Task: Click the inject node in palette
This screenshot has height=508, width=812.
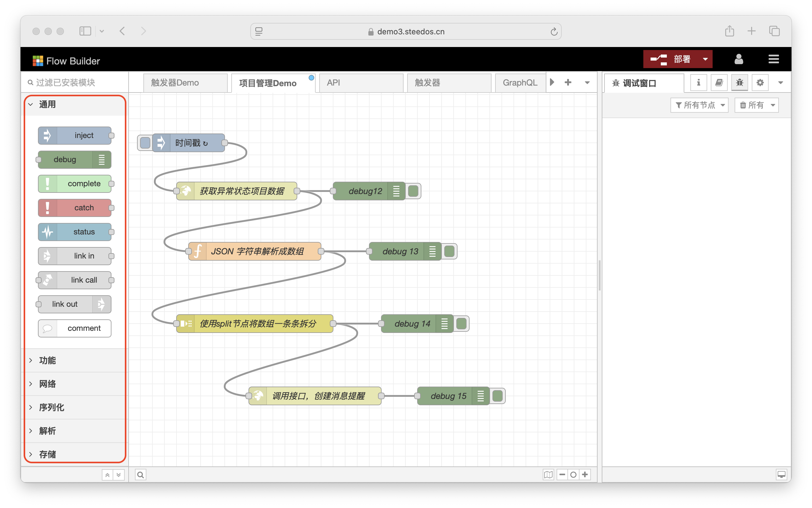Action: click(x=75, y=135)
